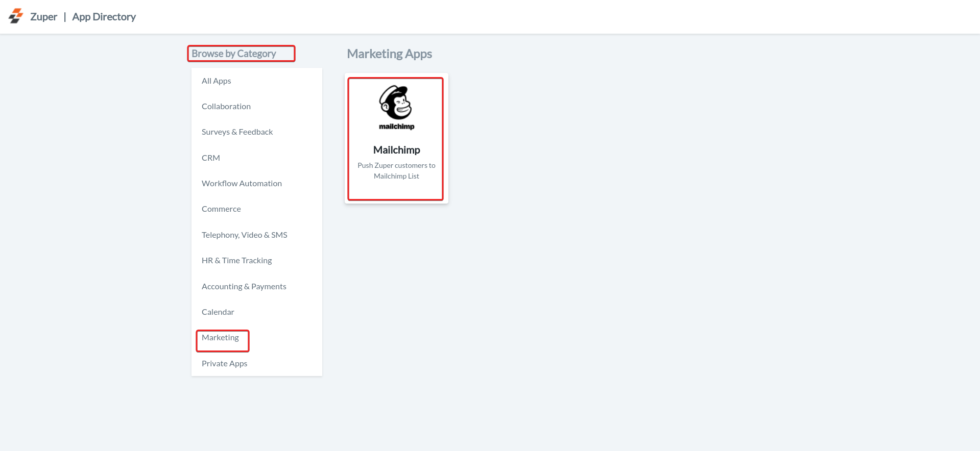
Task: Open the Mailchimp app title
Action: click(x=396, y=150)
